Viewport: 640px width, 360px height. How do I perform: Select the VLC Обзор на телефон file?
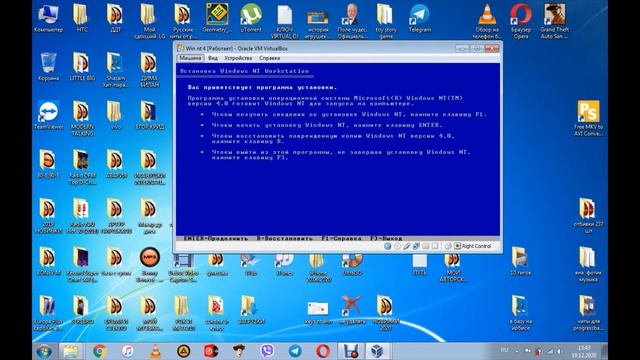(x=487, y=21)
